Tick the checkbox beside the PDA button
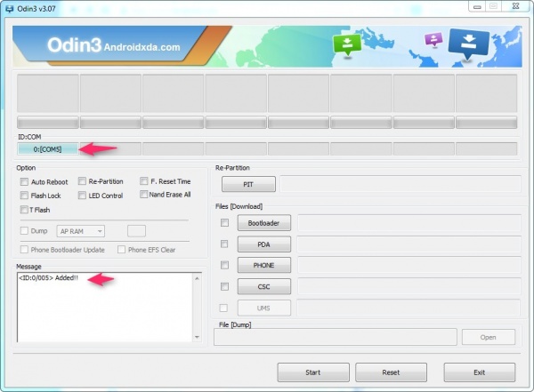The width and height of the screenshot is (534, 392). 224,244
